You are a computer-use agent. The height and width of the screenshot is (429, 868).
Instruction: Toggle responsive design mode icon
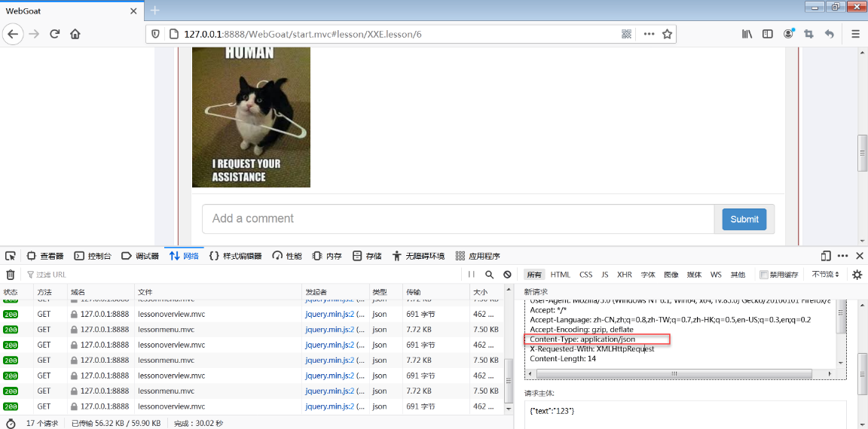(x=826, y=255)
